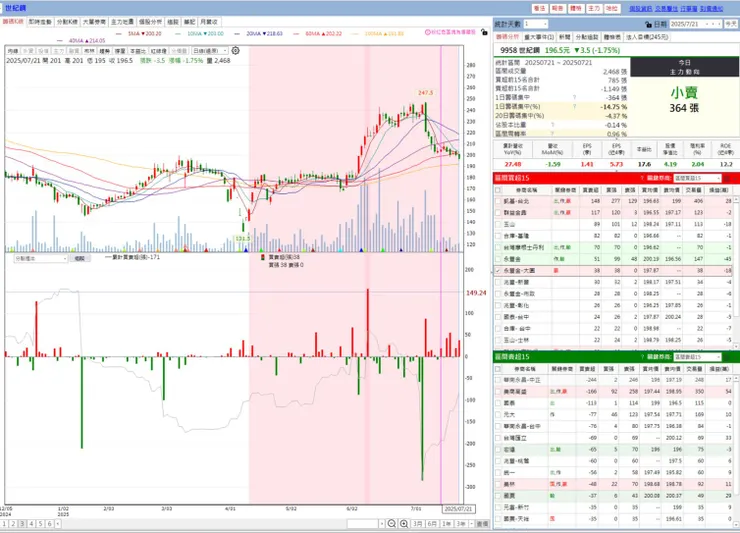Click the purple date cursor line on the chart

click(x=441, y=274)
